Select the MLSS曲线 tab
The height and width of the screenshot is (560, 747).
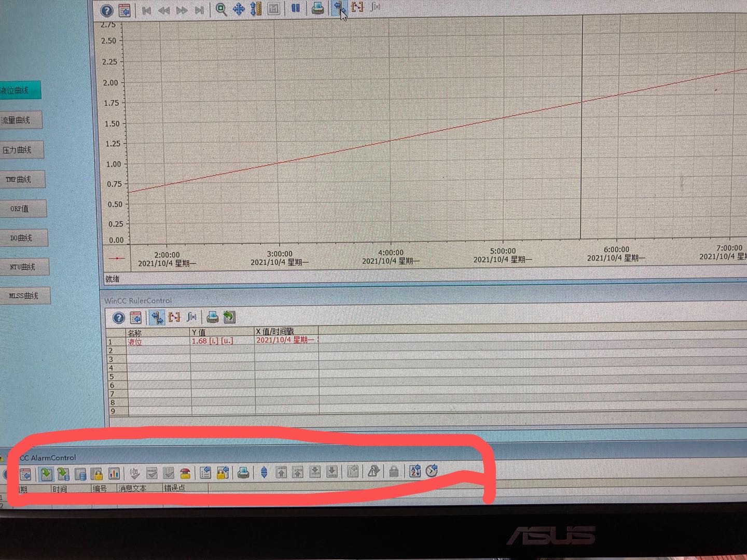coord(25,296)
